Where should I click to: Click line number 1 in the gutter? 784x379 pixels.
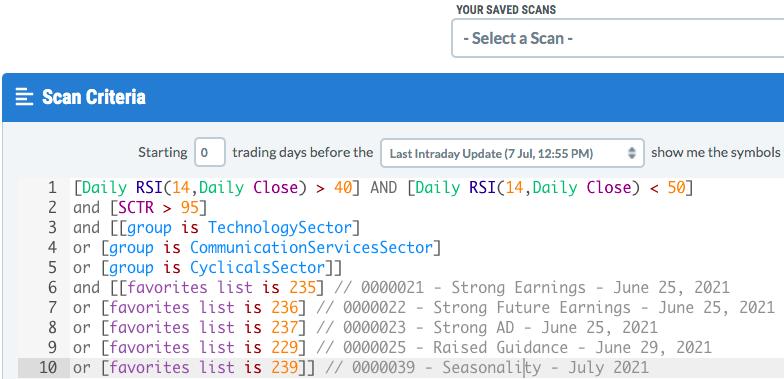click(52, 188)
